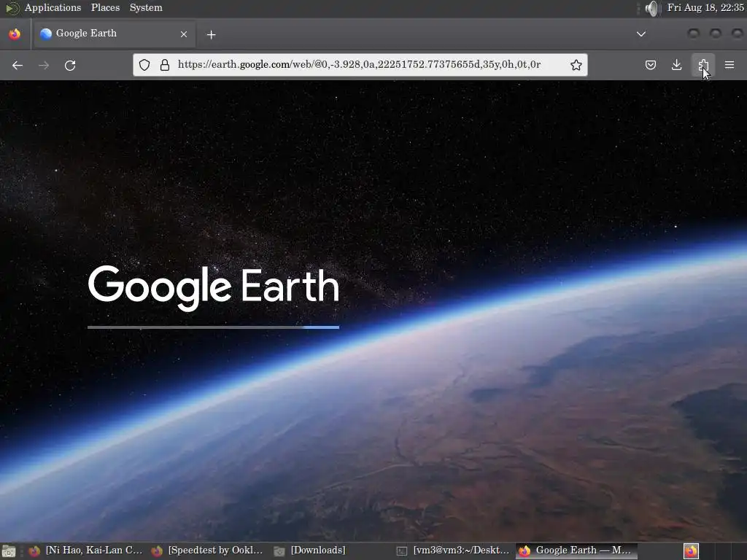Click the grayed-out forward arrow
Screen dimensions: 747x560
pos(44,65)
